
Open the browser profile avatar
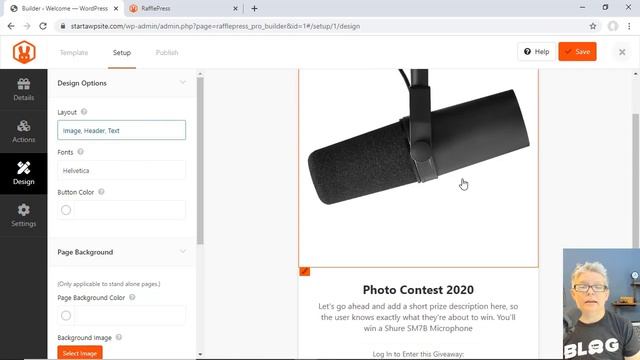(x=613, y=26)
